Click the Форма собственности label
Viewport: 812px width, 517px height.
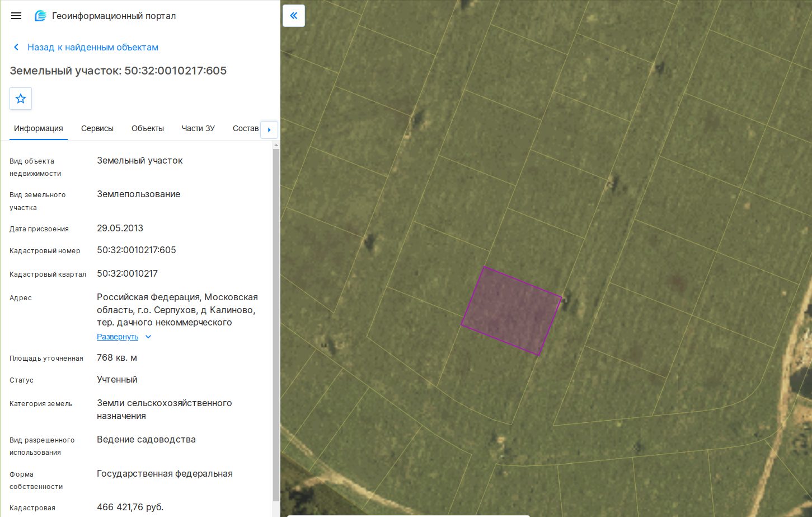click(36, 480)
